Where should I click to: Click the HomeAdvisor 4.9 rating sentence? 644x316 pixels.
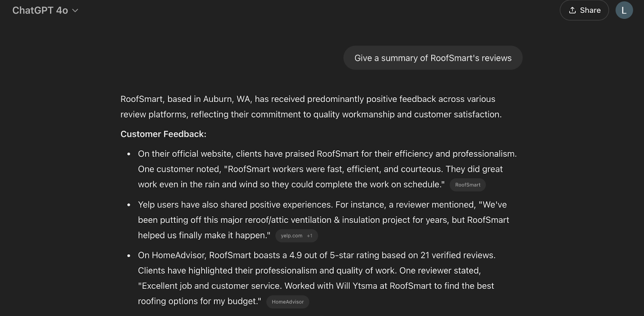tap(316, 256)
